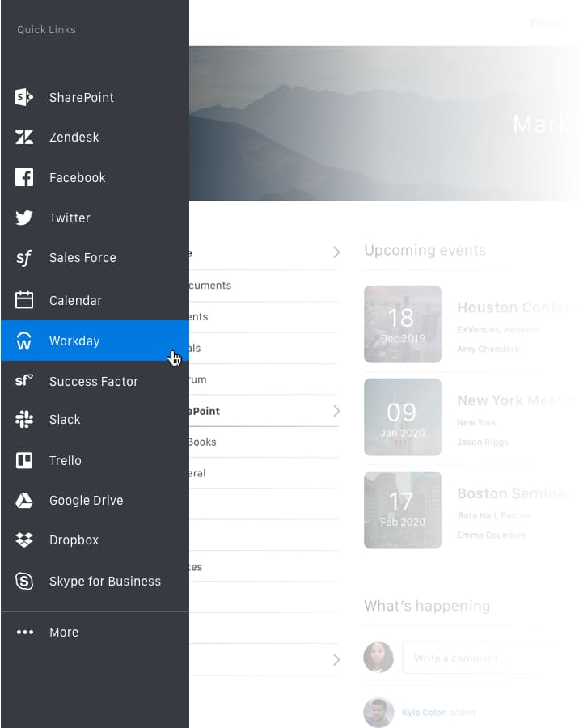Viewport: 579px width, 728px height.
Task: Click the 'Upcoming events' heading
Action: click(425, 250)
